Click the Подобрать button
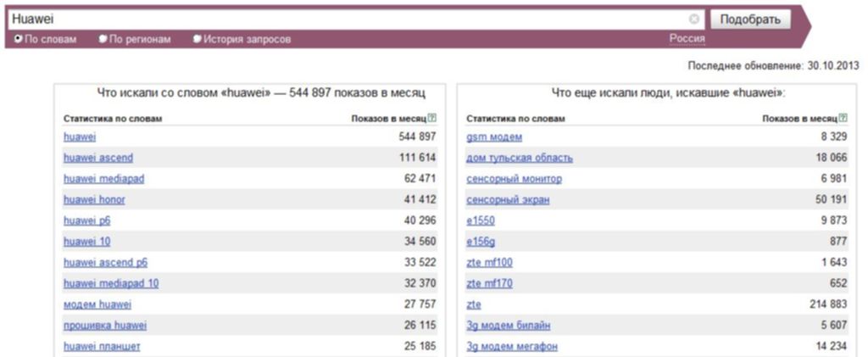Viewport: 868px width, 357px height. pyautogui.click(x=750, y=20)
